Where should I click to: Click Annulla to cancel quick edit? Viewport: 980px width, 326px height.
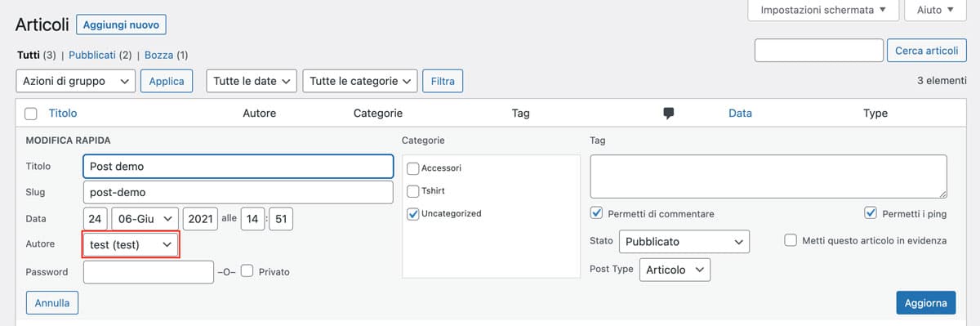[52, 303]
